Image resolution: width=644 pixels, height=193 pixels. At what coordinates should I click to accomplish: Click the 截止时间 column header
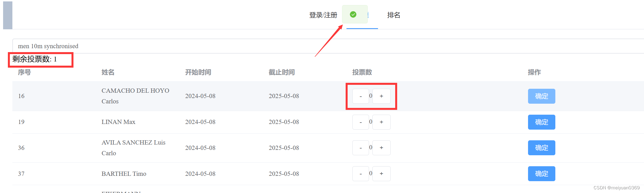(x=282, y=72)
